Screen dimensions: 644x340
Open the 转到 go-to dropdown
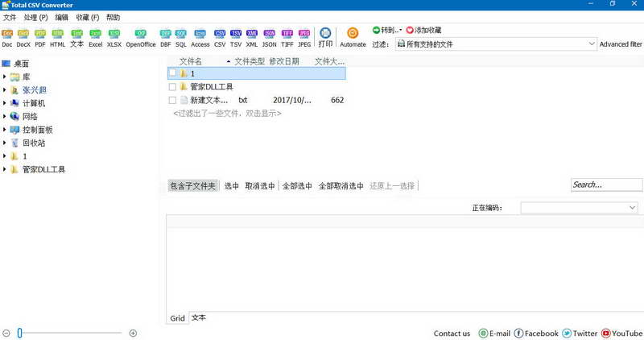click(x=387, y=30)
